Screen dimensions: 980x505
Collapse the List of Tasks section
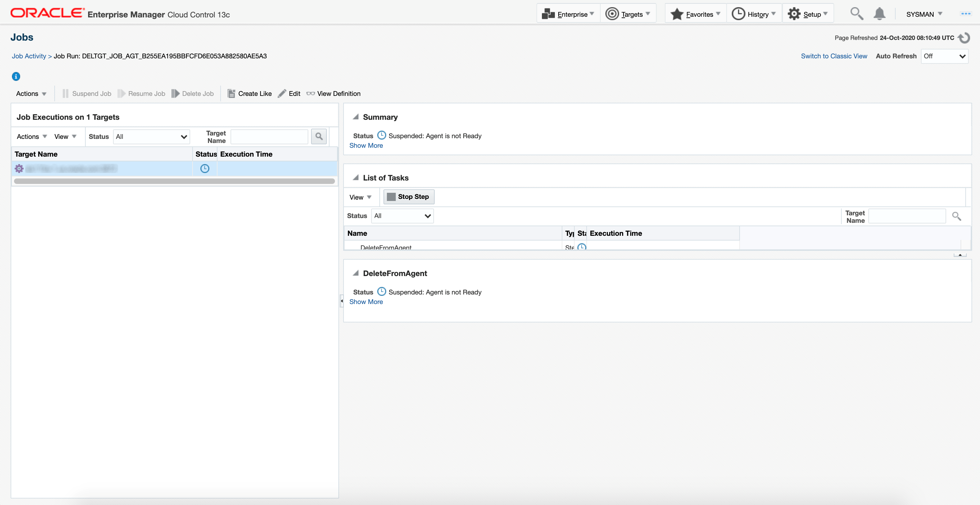(x=356, y=177)
